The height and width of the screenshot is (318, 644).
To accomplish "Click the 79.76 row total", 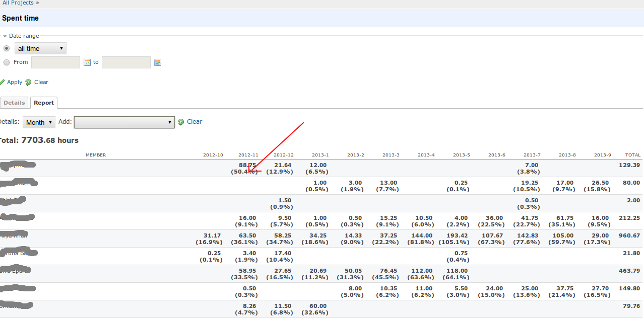I will (631, 306).
